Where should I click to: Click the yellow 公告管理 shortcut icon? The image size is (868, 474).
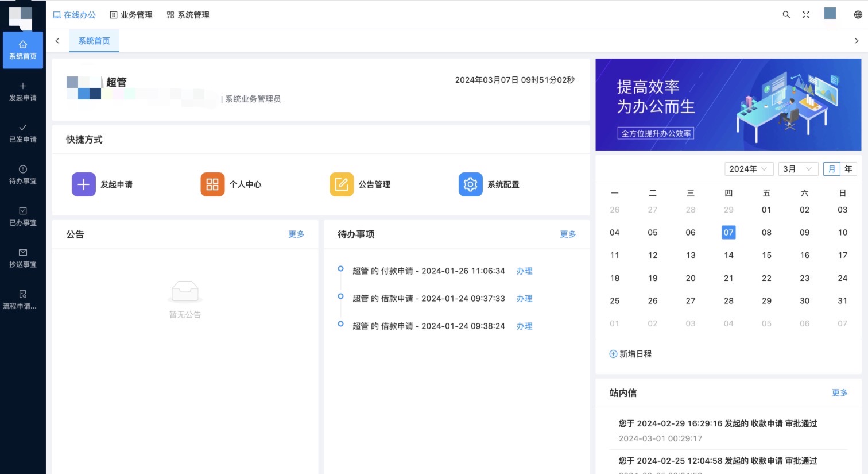[x=342, y=184]
